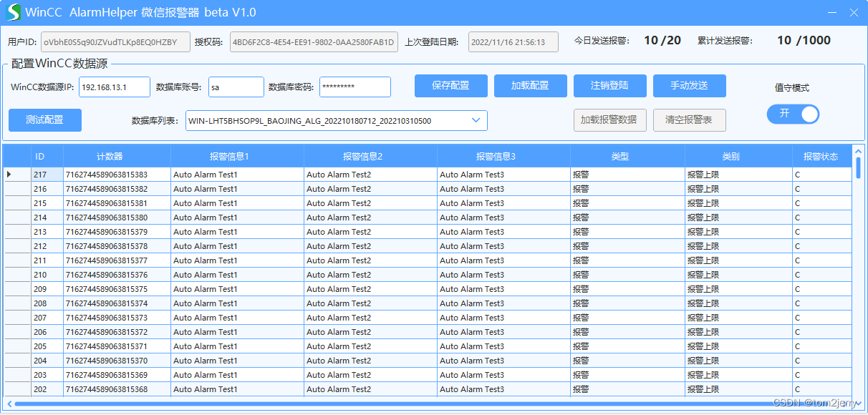Click the 授权码 field
The width and height of the screenshot is (868, 415).
[x=313, y=41]
